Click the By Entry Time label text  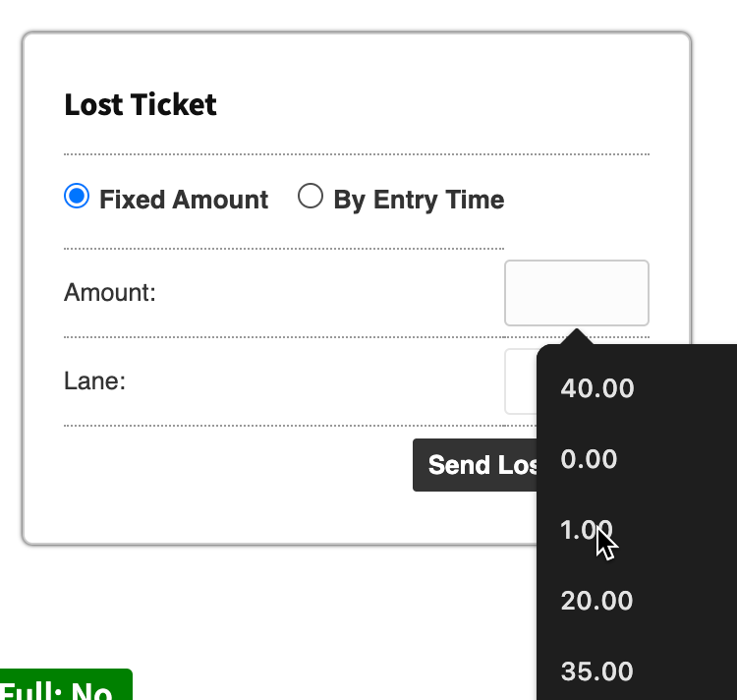coord(419,200)
